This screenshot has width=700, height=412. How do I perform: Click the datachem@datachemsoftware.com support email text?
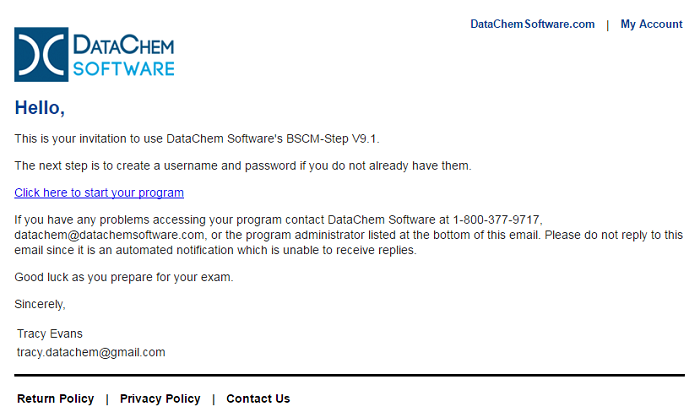(x=109, y=235)
